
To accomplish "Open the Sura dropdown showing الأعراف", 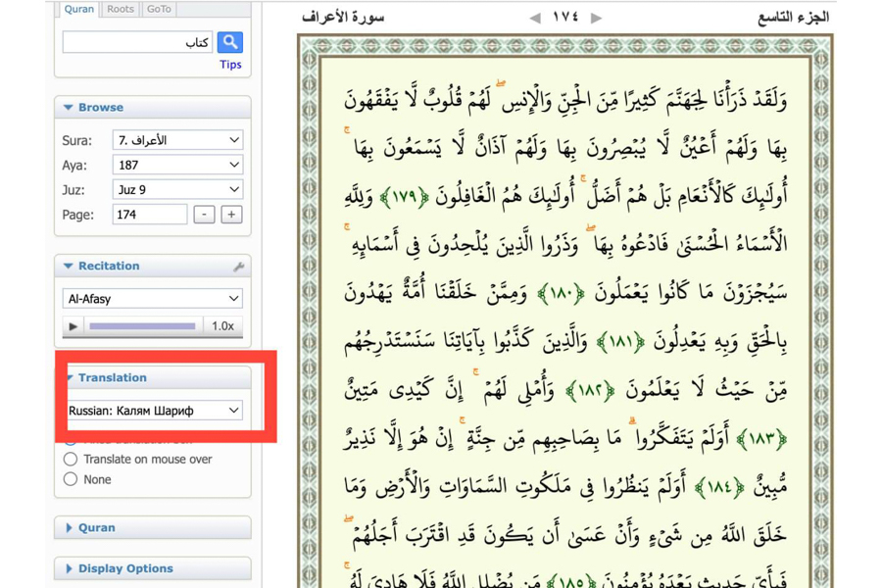I will 177,140.
